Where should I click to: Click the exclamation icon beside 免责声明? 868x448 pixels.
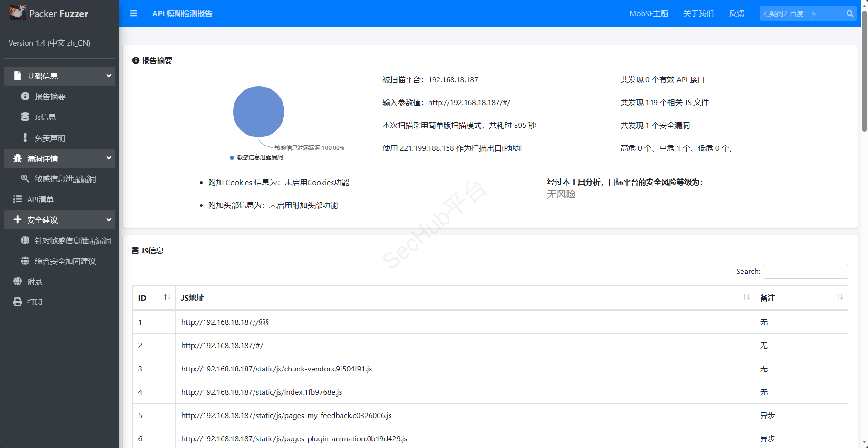click(x=25, y=138)
